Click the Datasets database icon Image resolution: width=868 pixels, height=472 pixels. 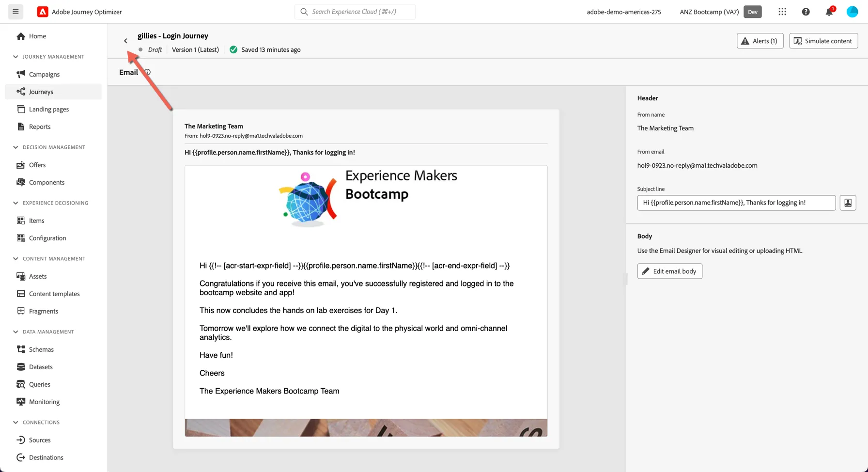click(x=21, y=367)
